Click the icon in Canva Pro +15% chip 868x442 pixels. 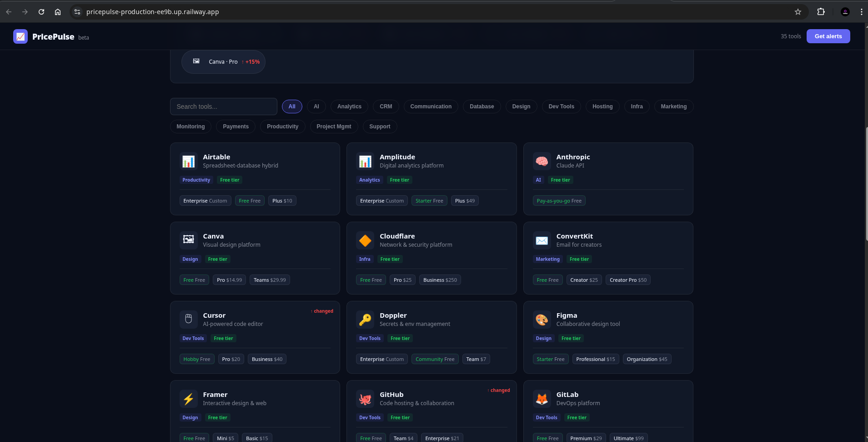pos(196,61)
